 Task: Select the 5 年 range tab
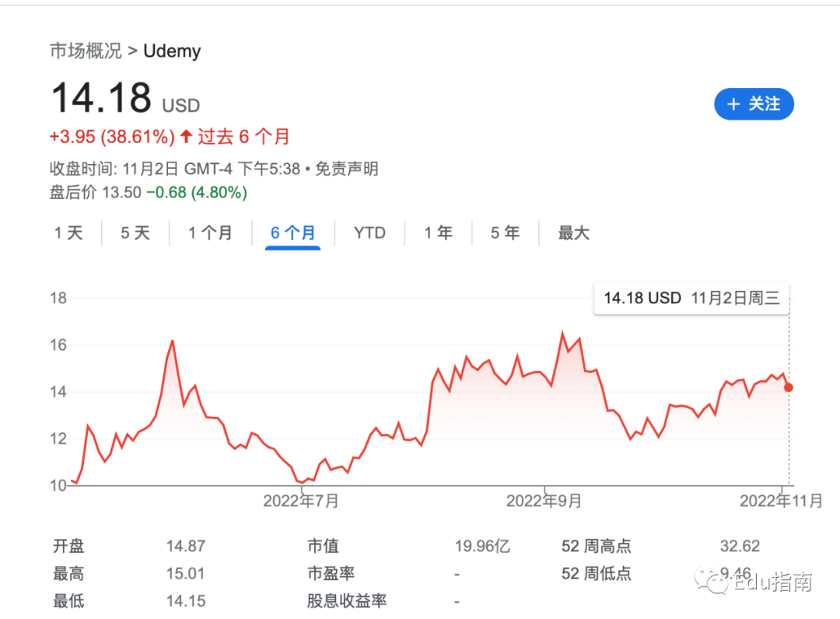coord(506,233)
